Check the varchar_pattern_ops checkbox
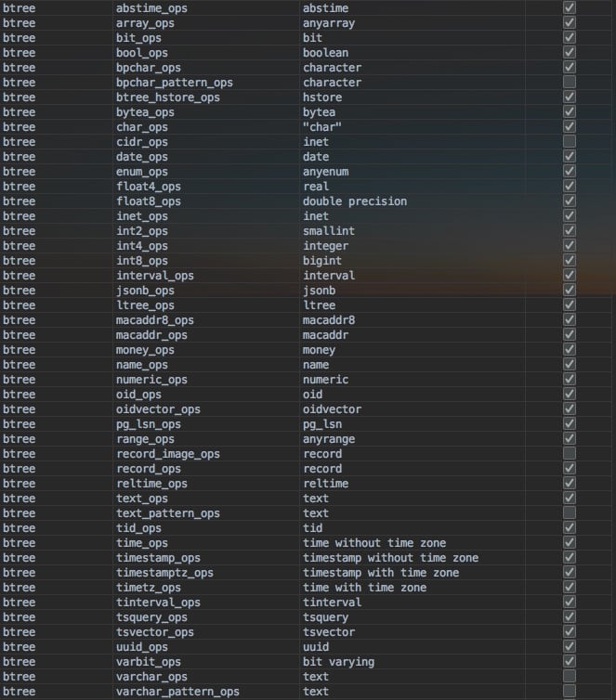This screenshot has height=700, width=616. click(570, 691)
